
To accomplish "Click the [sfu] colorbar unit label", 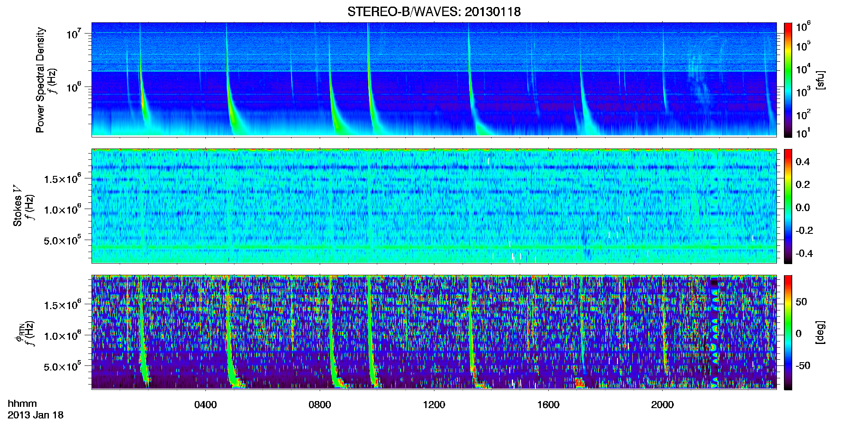I will [x=820, y=80].
